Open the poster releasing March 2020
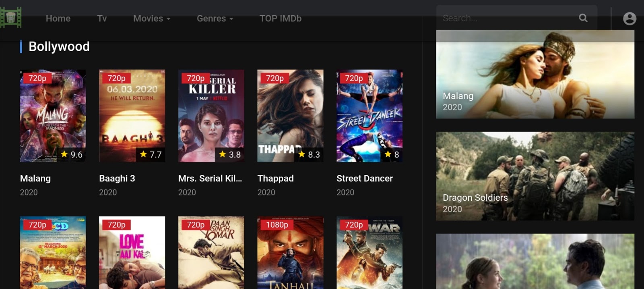The image size is (644, 289). pyautogui.click(x=53, y=253)
